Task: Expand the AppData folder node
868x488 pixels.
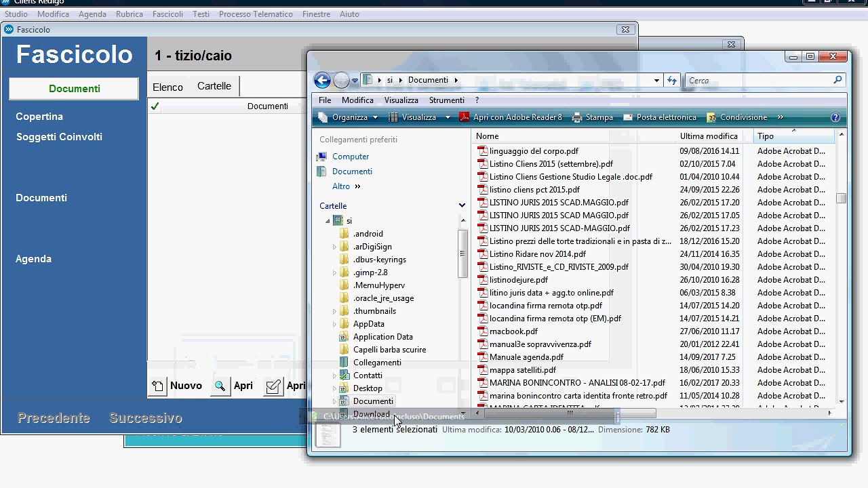Action: [334, 324]
